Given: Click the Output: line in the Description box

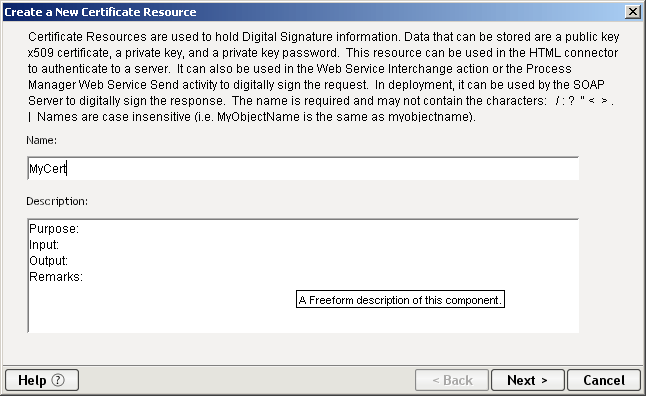Looking at the screenshot, I should click(49, 261).
